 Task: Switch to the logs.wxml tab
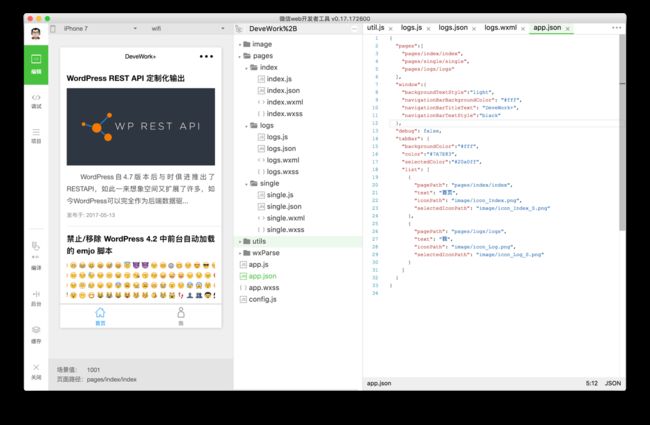(500, 28)
